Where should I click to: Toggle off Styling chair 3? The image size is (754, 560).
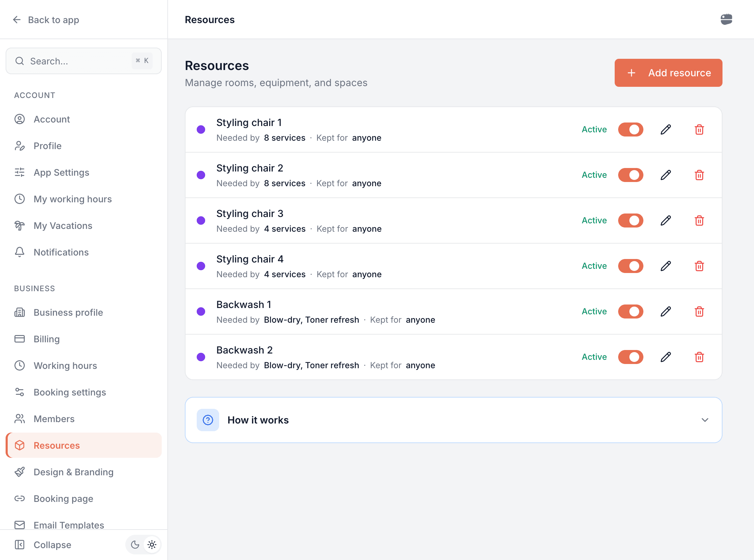click(x=631, y=220)
